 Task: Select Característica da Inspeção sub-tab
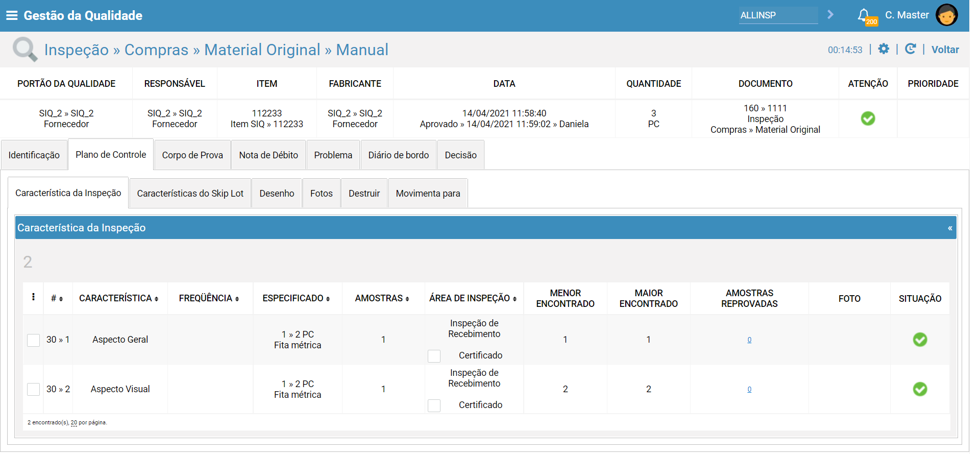[68, 193]
